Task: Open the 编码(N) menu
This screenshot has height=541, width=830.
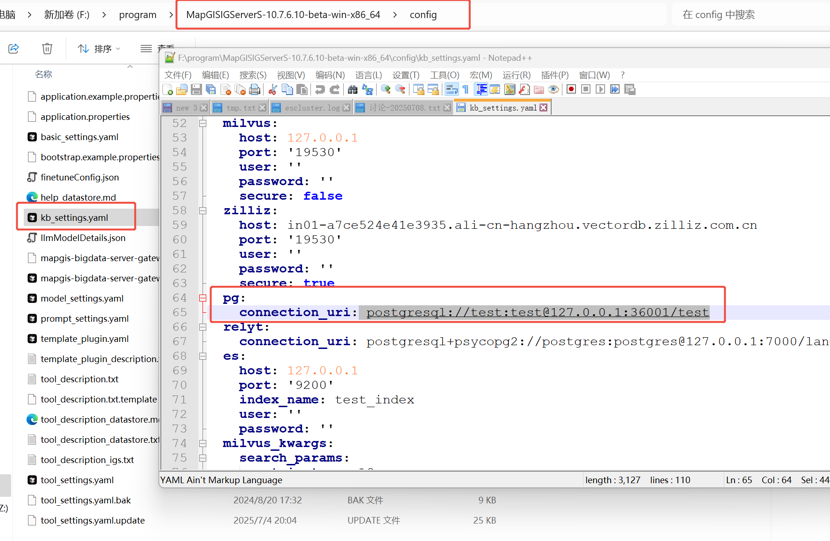Action: pos(329,75)
